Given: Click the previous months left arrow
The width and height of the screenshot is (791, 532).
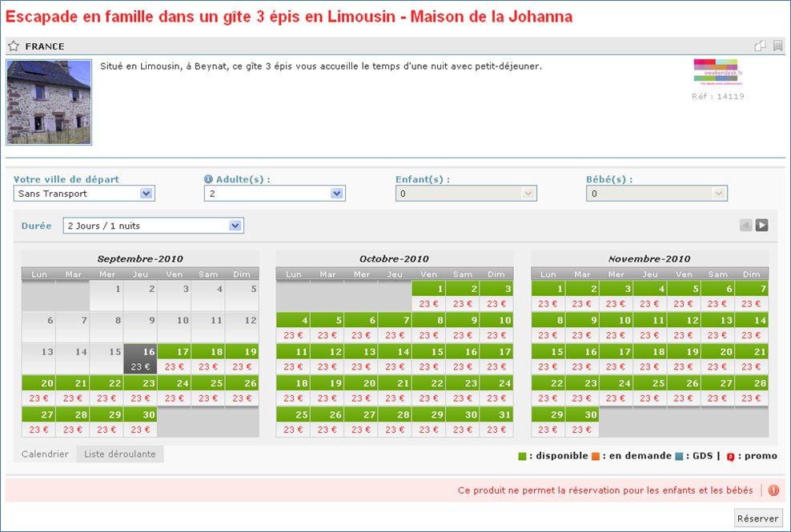Looking at the screenshot, I should pos(746,226).
